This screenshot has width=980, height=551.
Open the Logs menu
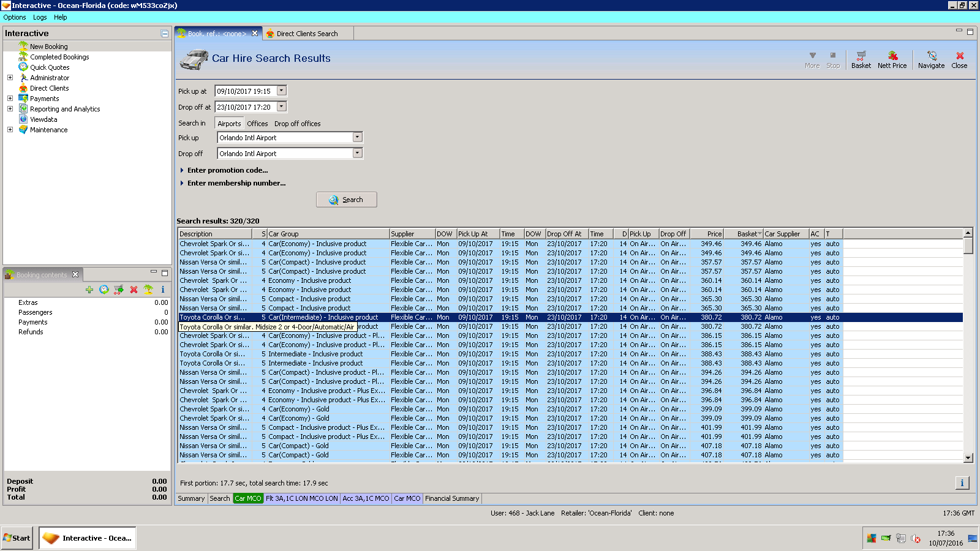40,17
